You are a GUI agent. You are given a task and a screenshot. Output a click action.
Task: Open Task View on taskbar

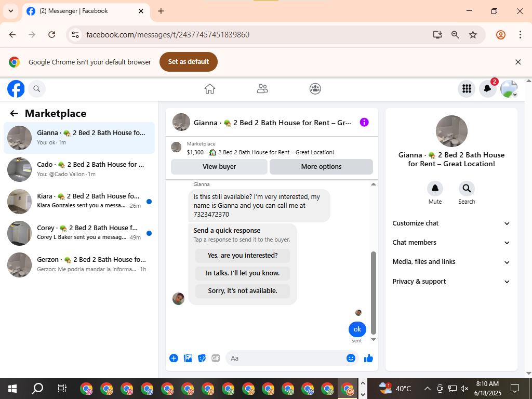point(62,389)
